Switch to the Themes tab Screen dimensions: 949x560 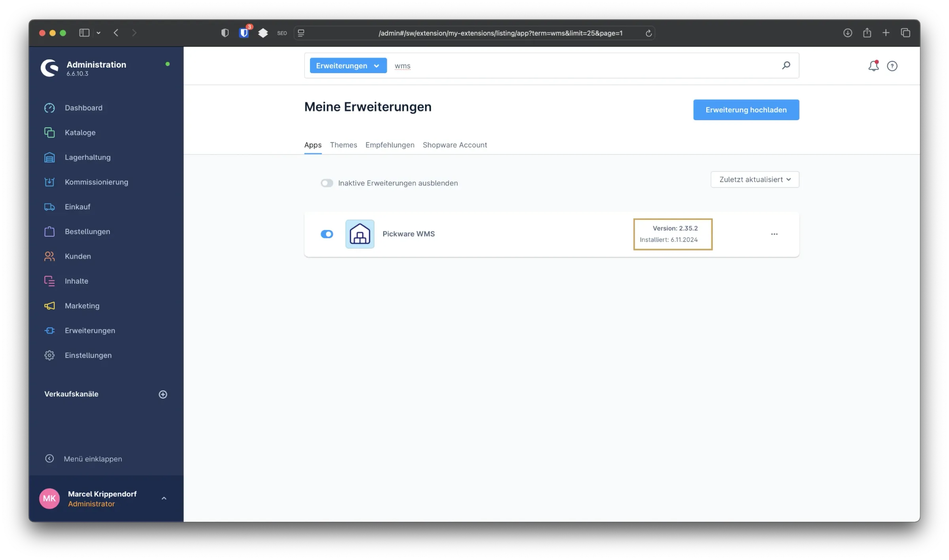(343, 145)
